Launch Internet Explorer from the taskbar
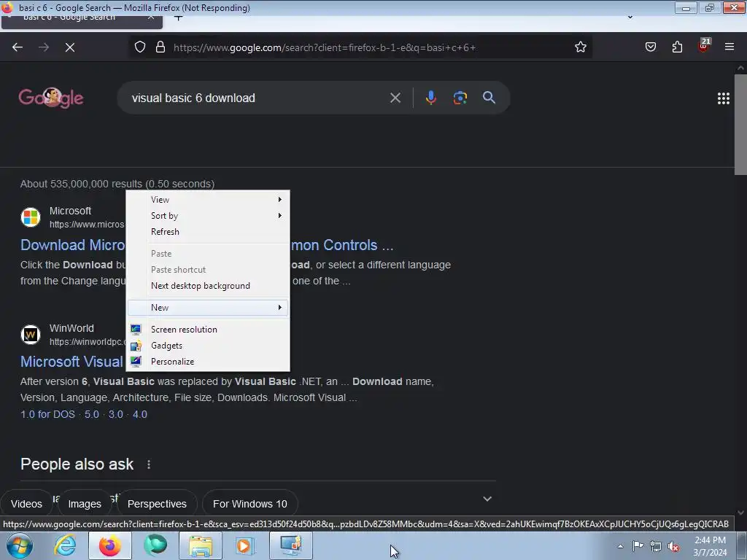747x560 pixels. click(x=65, y=545)
